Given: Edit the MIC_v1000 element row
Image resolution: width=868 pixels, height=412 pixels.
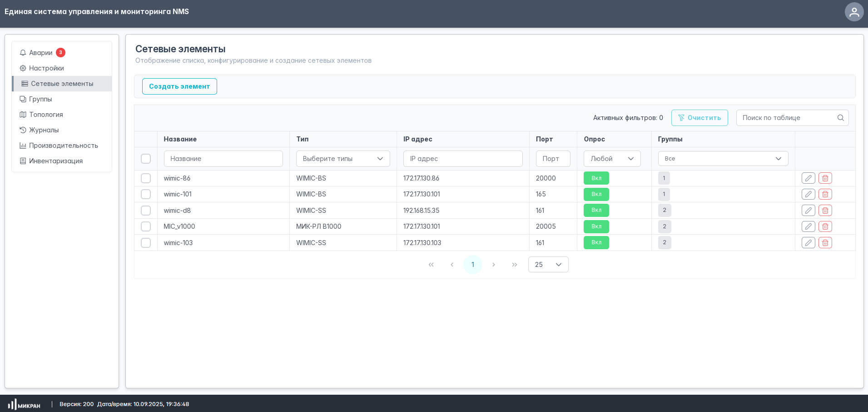Looking at the screenshot, I should pyautogui.click(x=808, y=226).
